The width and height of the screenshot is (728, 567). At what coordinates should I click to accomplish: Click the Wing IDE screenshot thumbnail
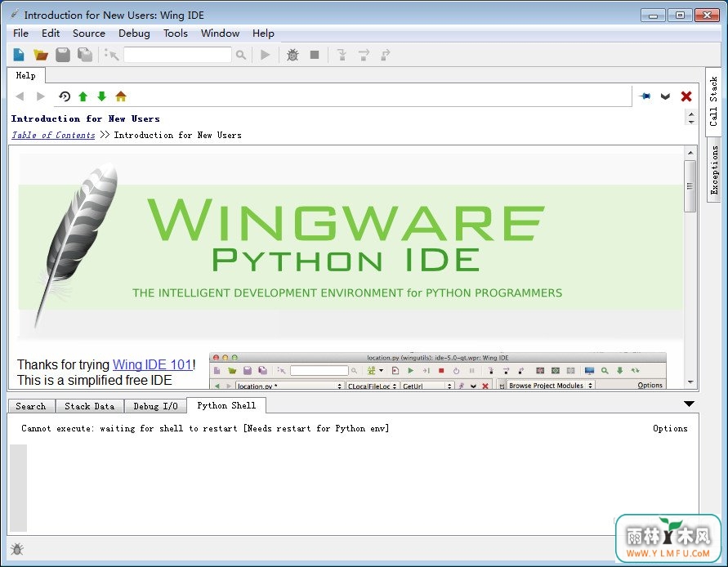point(438,371)
